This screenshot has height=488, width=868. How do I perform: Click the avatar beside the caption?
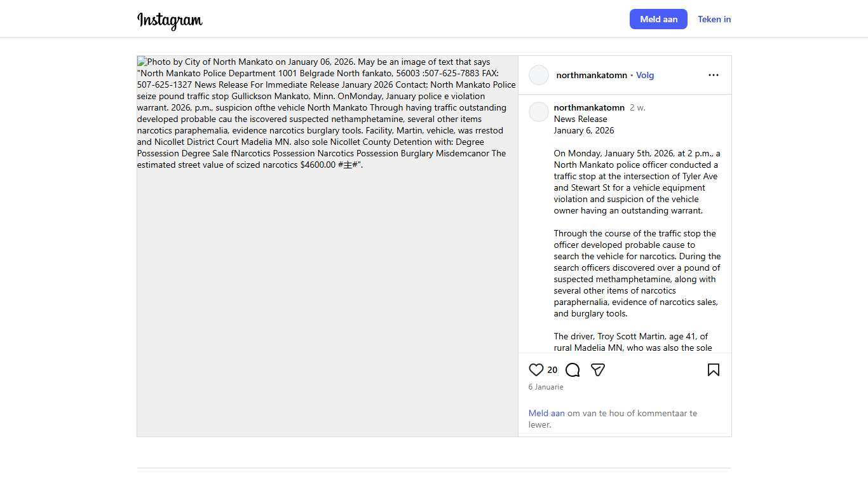click(x=539, y=112)
